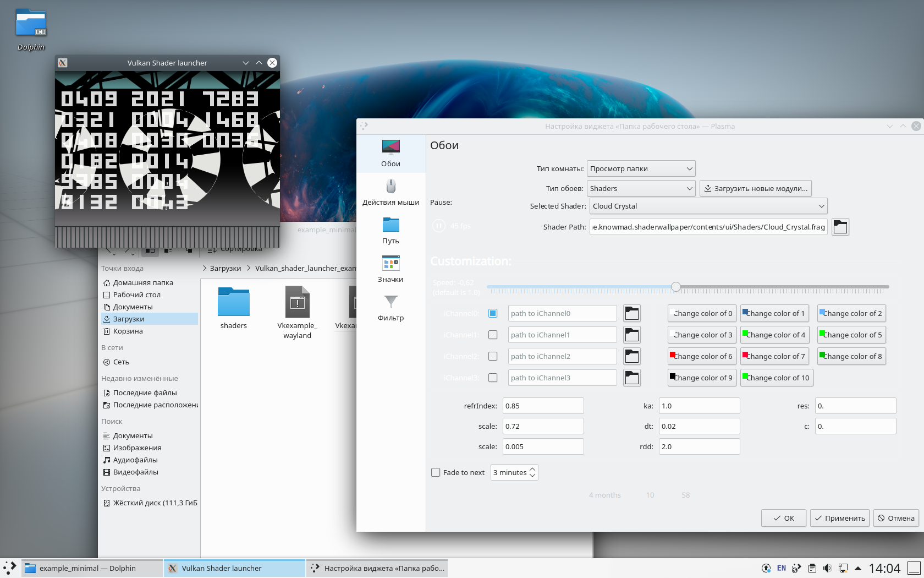Screen dimensions: 924x578
Task: Change color of 6 red swatch button
Action: (x=702, y=356)
